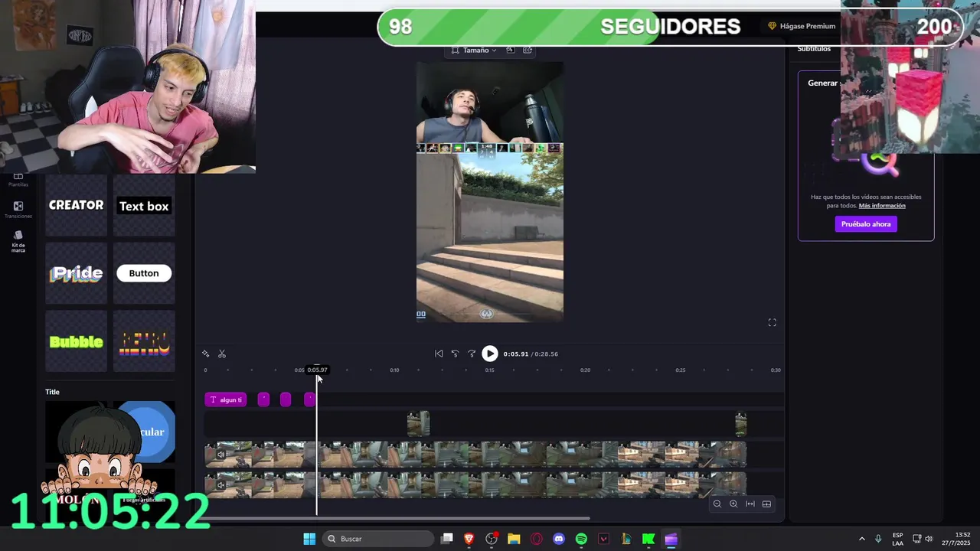Click the Buscar taskbar search box
980x551 pixels.
(379, 539)
